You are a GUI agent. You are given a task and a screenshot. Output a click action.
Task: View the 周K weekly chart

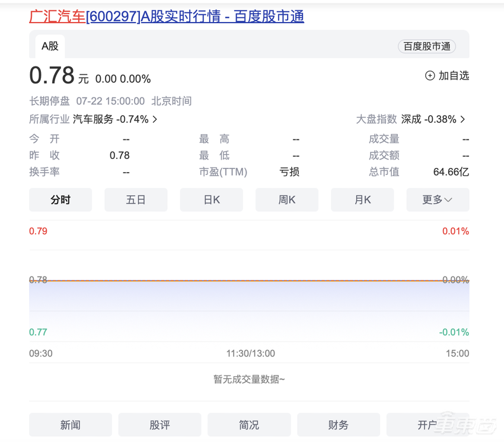pos(286,200)
